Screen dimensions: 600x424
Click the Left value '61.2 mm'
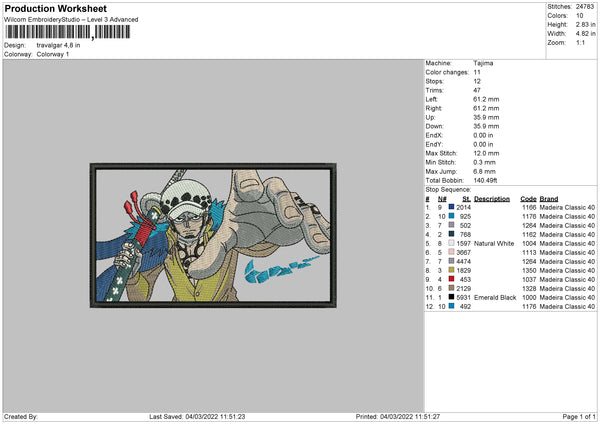[x=486, y=99]
